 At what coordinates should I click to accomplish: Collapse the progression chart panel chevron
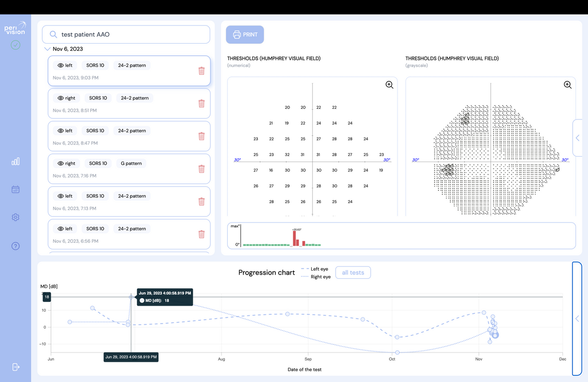click(577, 318)
